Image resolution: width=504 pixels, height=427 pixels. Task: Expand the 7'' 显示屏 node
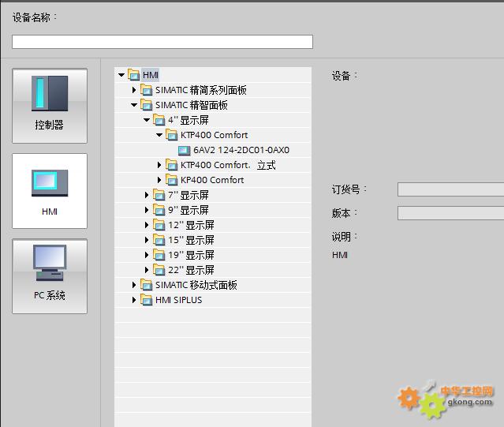[x=147, y=195]
